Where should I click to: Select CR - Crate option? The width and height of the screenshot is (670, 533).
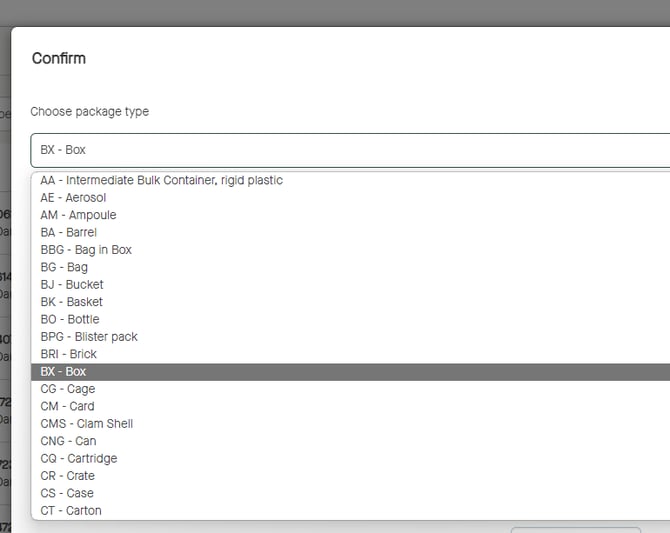(x=68, y=476)
